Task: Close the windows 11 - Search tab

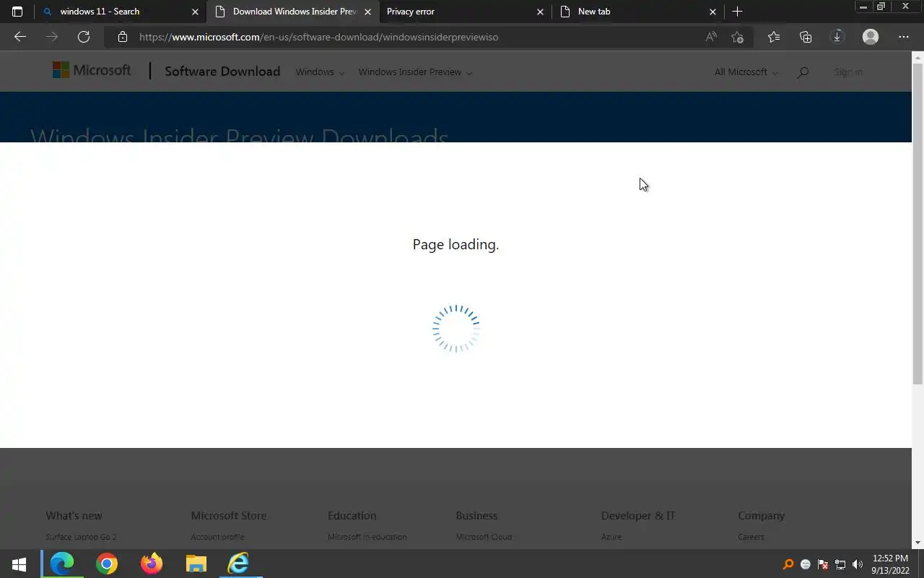Action: coord(195,12)
